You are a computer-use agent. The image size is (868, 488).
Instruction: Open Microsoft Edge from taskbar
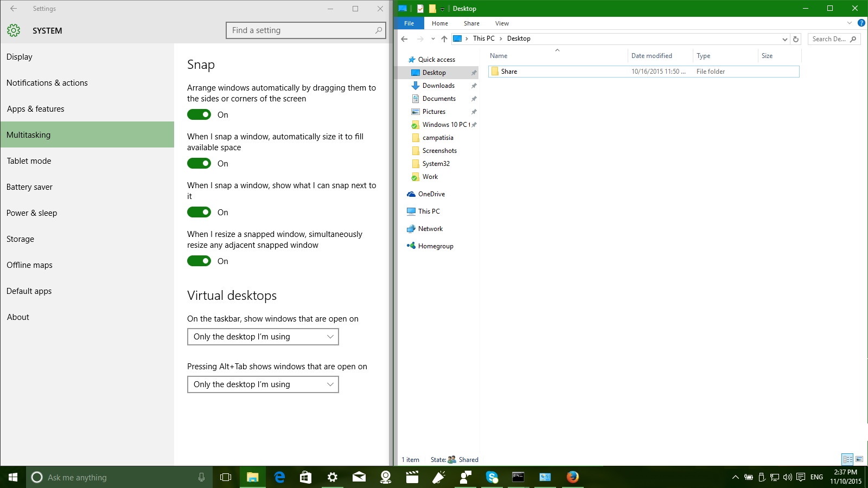(279, 477)
